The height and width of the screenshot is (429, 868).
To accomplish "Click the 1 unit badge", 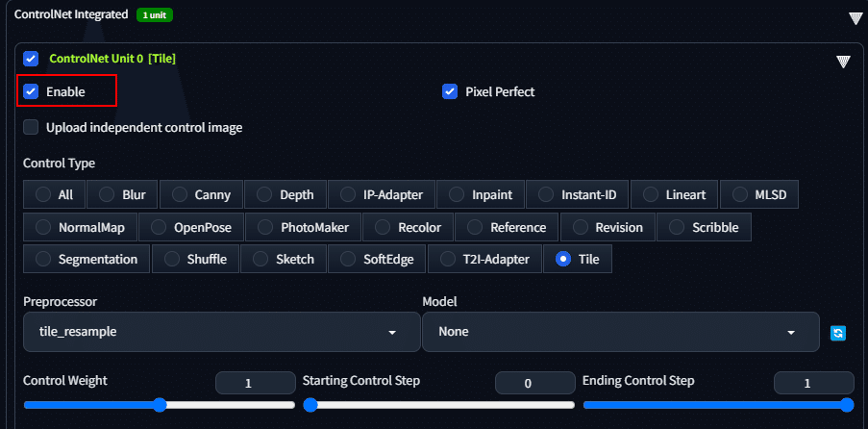I will (x=154, y=15).
